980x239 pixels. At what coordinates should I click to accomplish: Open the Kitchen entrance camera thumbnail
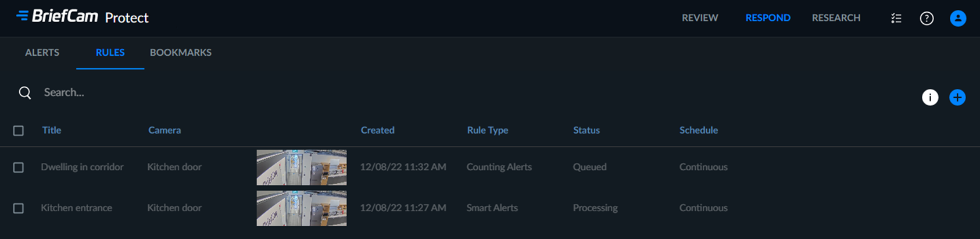tap(302, 208)
